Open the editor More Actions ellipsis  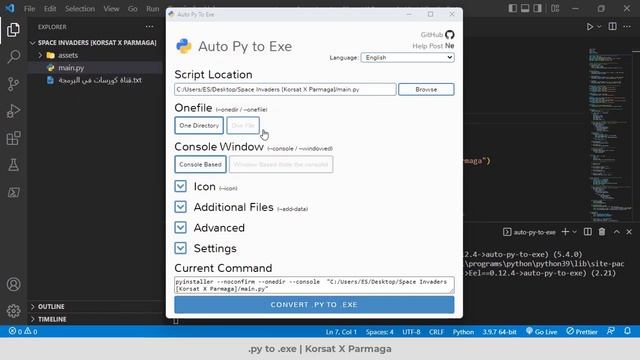[627, 27]
